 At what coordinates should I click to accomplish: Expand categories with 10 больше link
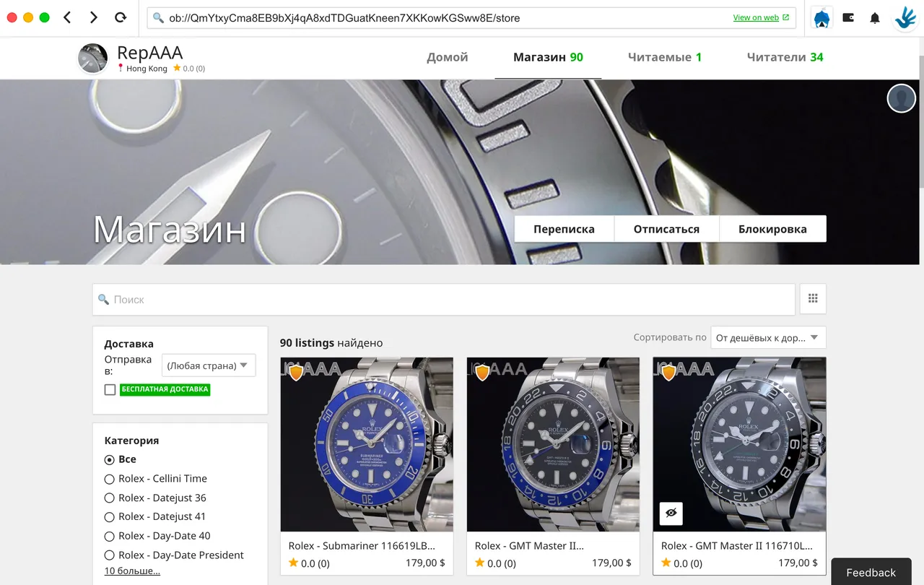(x=132, y=571)
